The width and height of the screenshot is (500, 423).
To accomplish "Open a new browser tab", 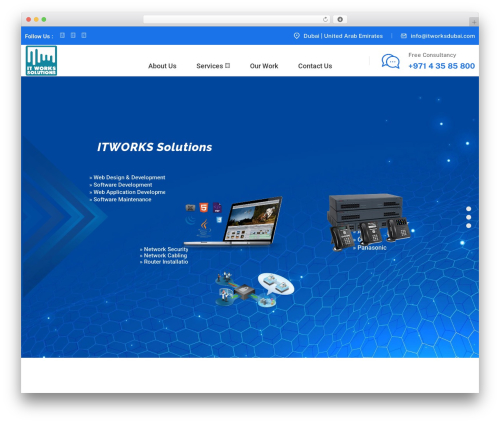I will pos(474,22).
